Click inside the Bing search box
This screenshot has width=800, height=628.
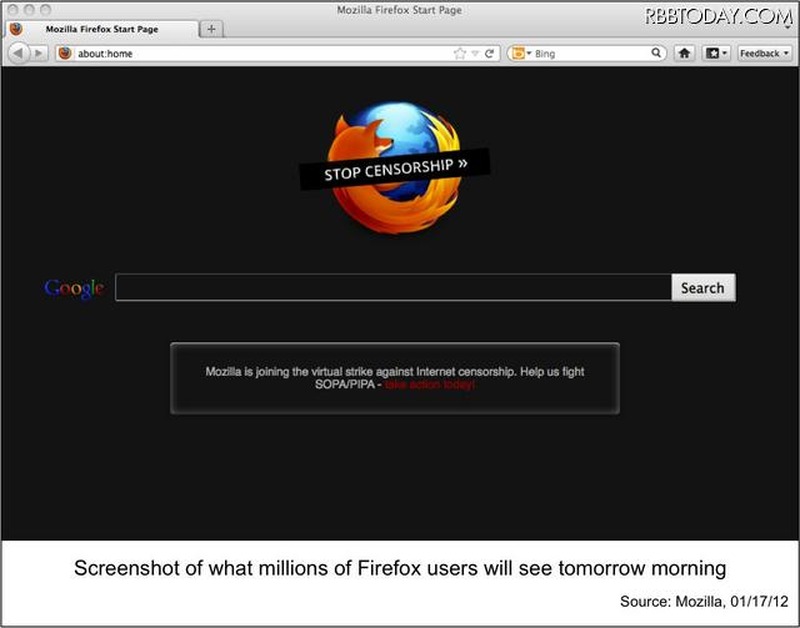tap(590, 53)
